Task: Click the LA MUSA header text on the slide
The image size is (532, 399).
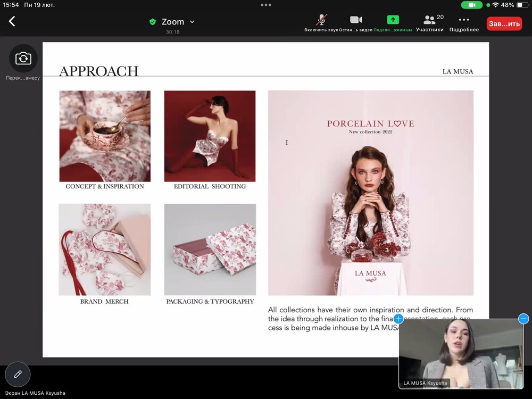Action: [458, 72]
